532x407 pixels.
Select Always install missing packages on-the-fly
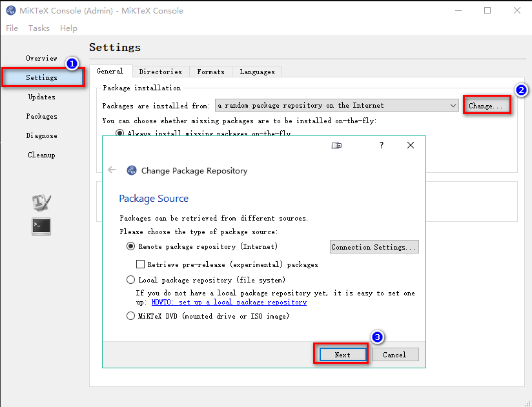pyautogui.click(x=203, y=133)
